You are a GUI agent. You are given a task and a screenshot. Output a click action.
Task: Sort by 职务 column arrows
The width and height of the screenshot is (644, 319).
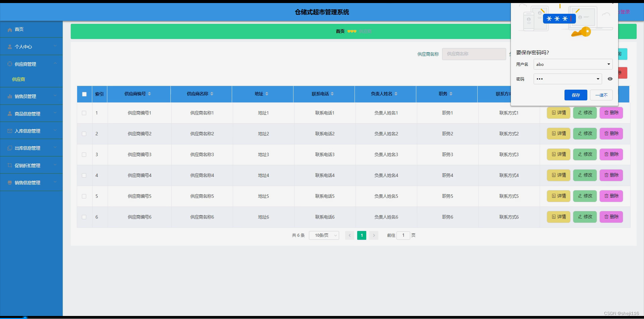(x=451, y=94)
